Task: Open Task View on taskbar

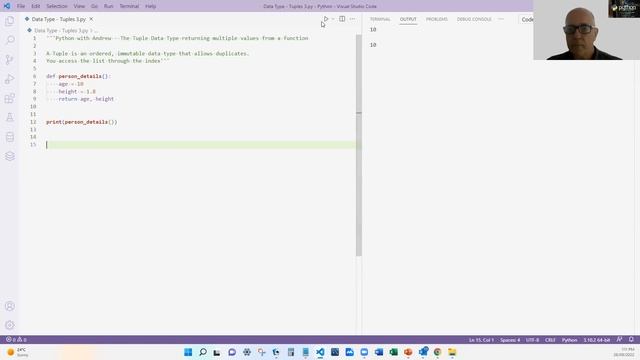Action: pos(217,352)
